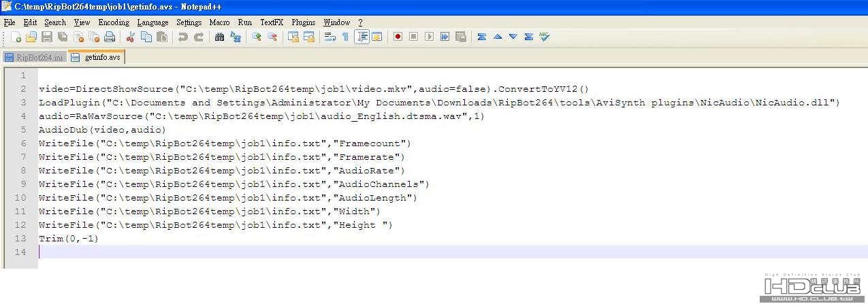Click the blue down-arrow toolbar icon

[x=513, y=37]
